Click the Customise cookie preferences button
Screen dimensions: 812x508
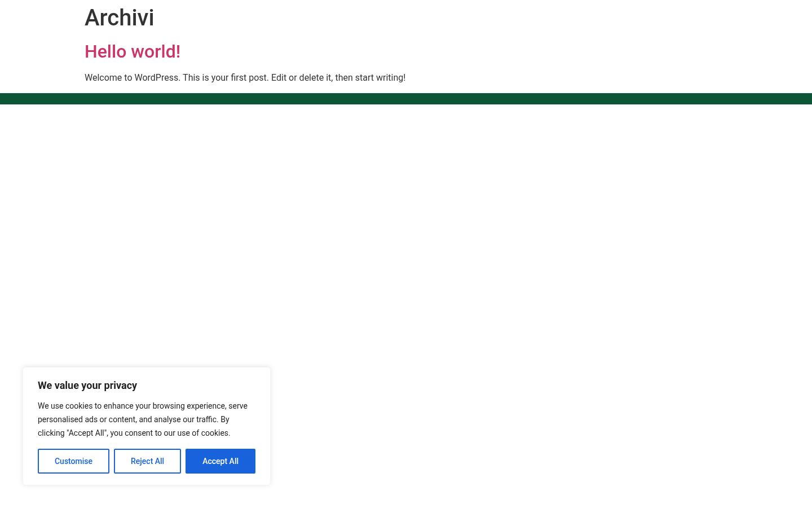tap(73, 461)
